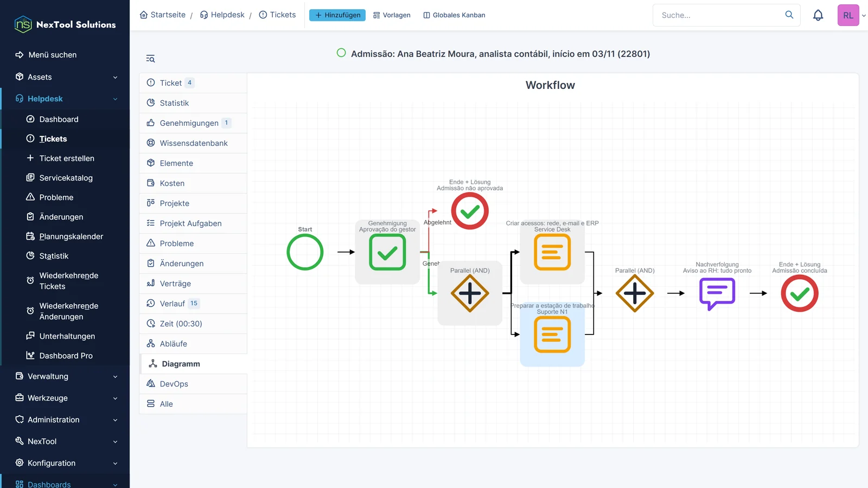Open the Ticket tab
868x488 pixels.
pyautogui.click(x=193, y=83)
